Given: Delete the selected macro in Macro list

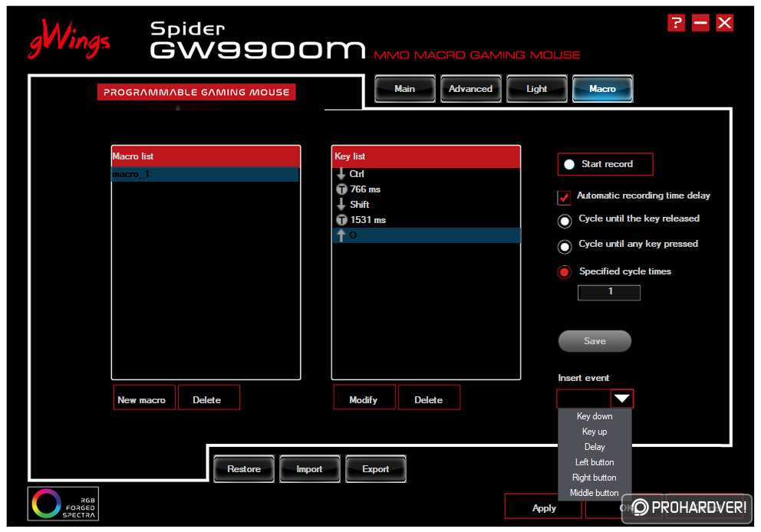Looking at the screenshot, I should coord(209,398).
